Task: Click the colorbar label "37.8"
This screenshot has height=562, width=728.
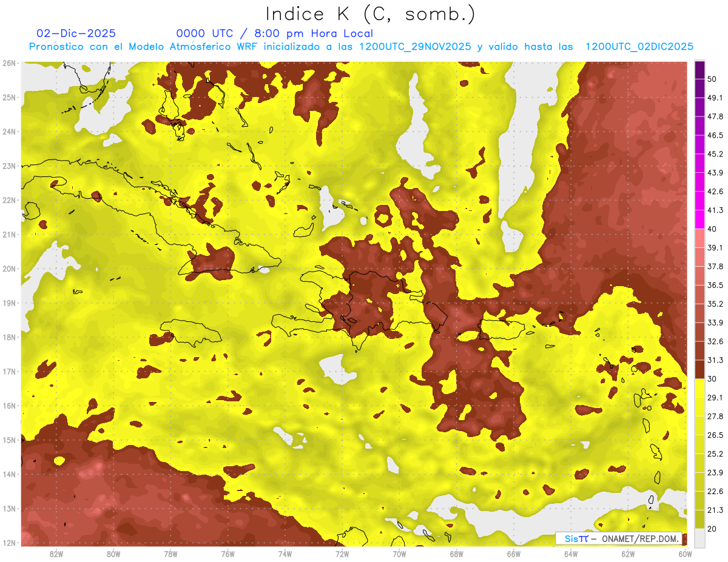Action: [x=715, y=266]
